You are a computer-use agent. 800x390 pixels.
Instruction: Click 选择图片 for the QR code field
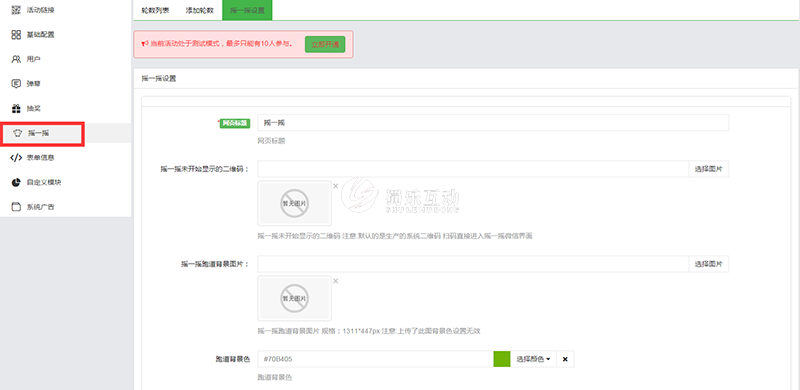(x=709, y=169)
